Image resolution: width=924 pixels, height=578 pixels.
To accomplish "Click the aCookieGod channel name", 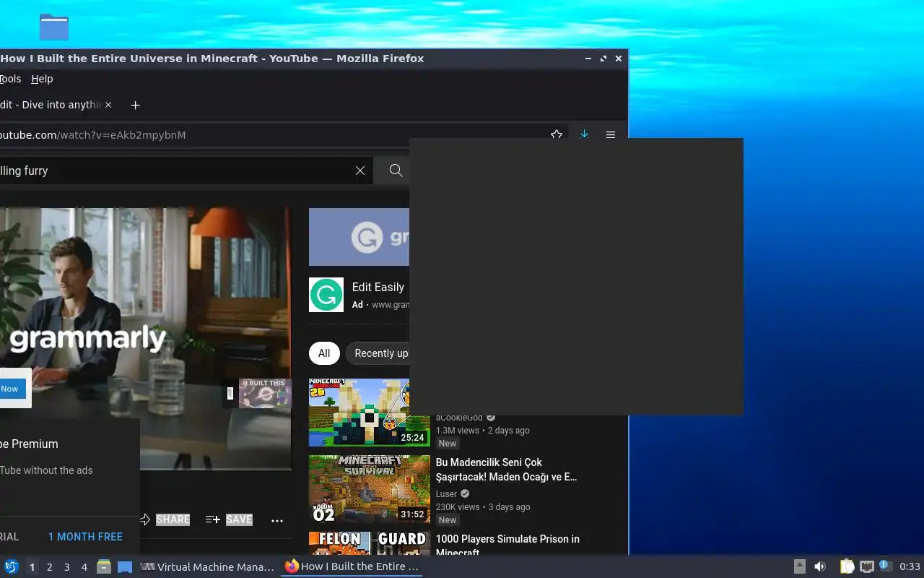I will (459, 418).
